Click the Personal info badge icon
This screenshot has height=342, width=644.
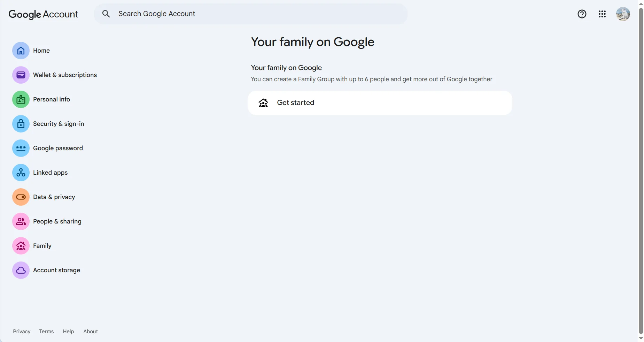21,99
